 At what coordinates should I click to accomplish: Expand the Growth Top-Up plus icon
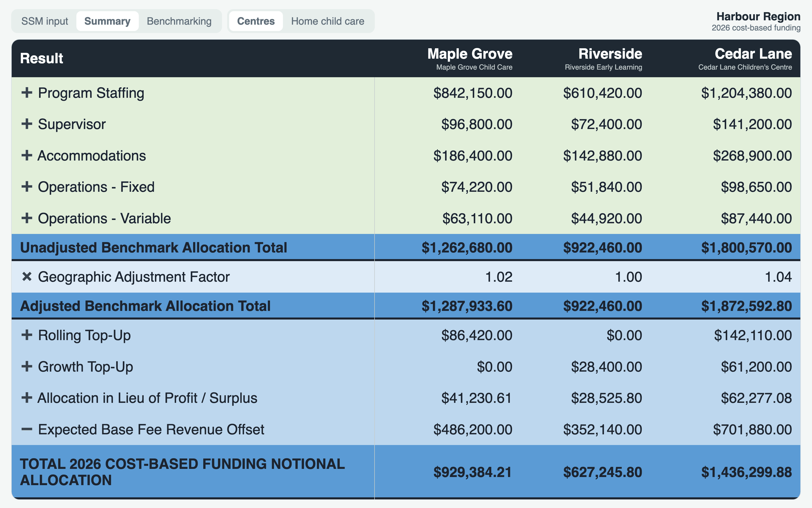[26, 367]
